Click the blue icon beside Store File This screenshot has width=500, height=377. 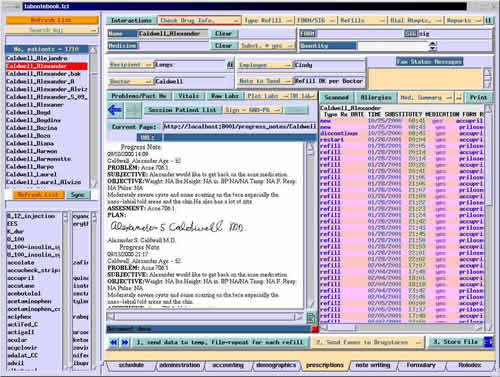(x=489, y=342)
